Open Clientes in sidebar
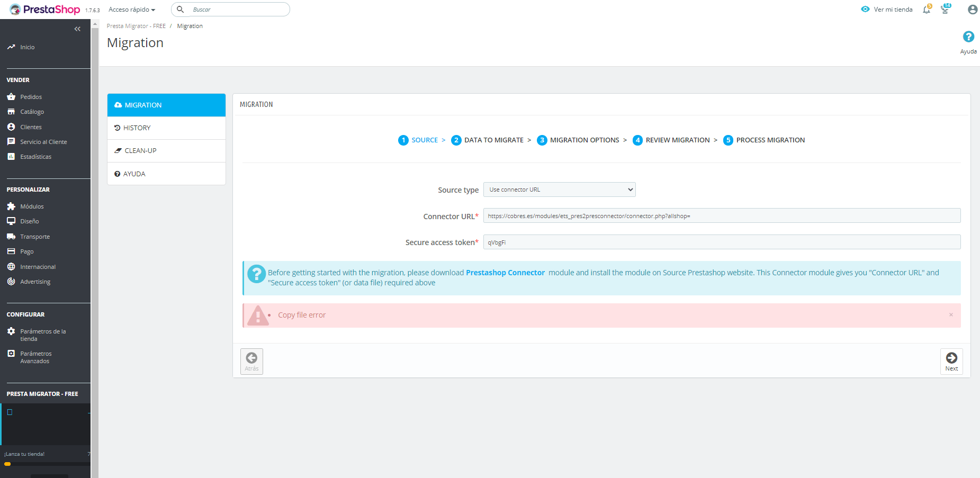The height and width of the screenshot is (478, 980). 31,127
